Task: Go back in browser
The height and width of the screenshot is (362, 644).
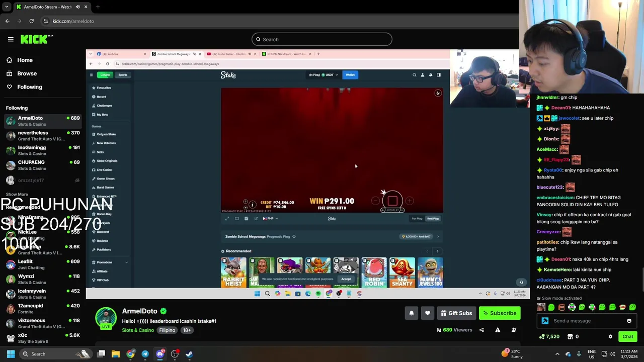Action: point(7,21)
